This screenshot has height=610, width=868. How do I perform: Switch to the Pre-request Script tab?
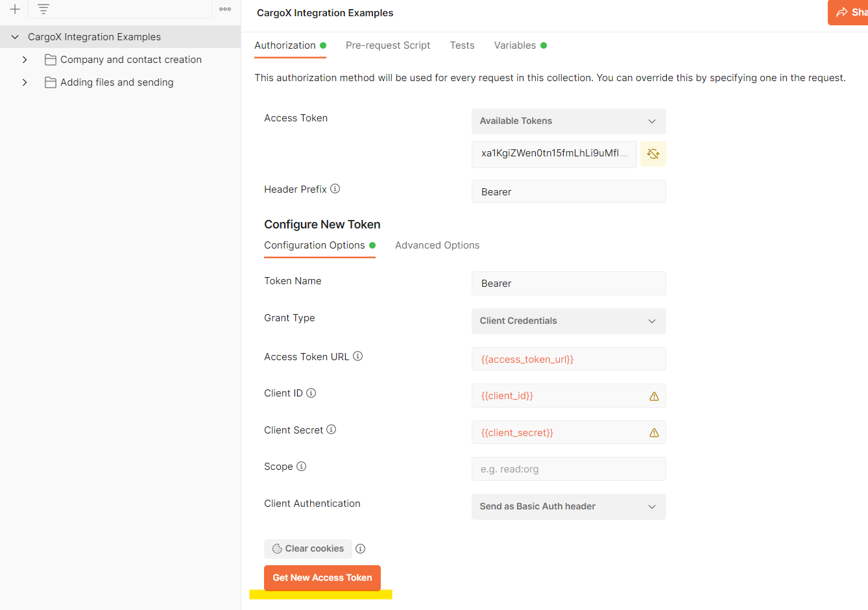pyautogui.click(x=388, y=45)
